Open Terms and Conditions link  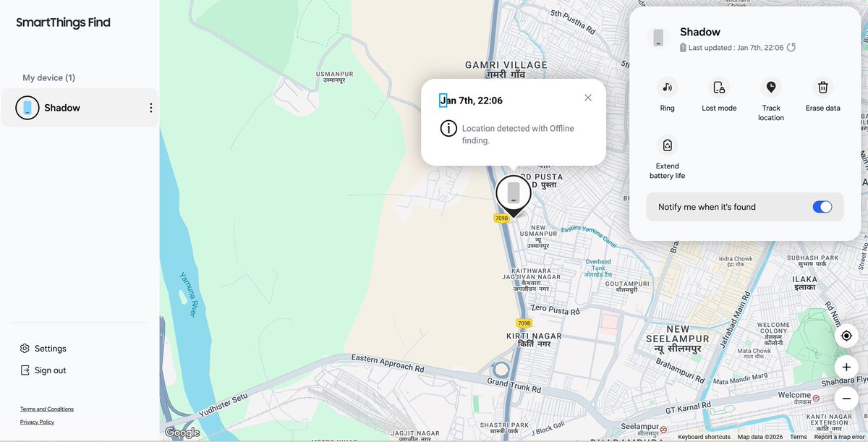click(47, 409)
